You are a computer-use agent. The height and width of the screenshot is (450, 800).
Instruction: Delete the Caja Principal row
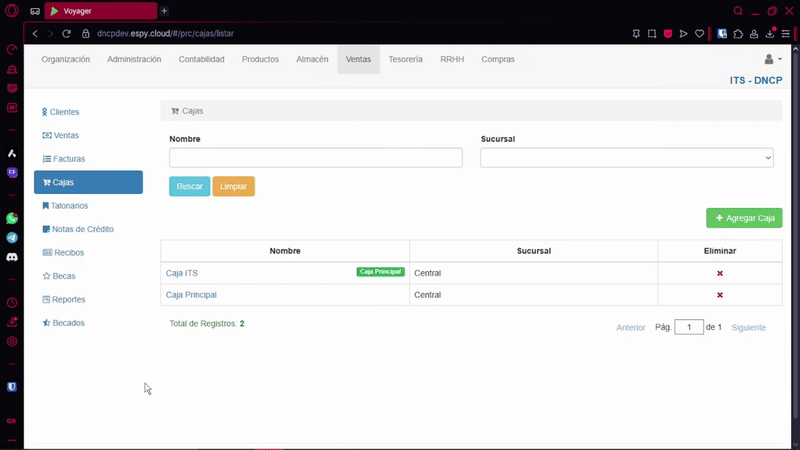[x=719, y=295]
